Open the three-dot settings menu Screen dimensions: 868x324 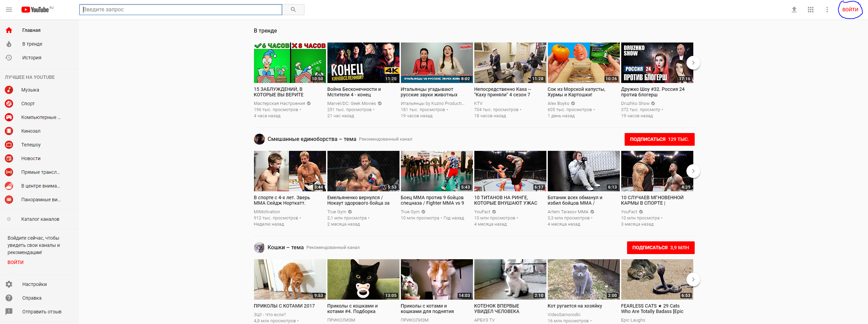point(827,10)
